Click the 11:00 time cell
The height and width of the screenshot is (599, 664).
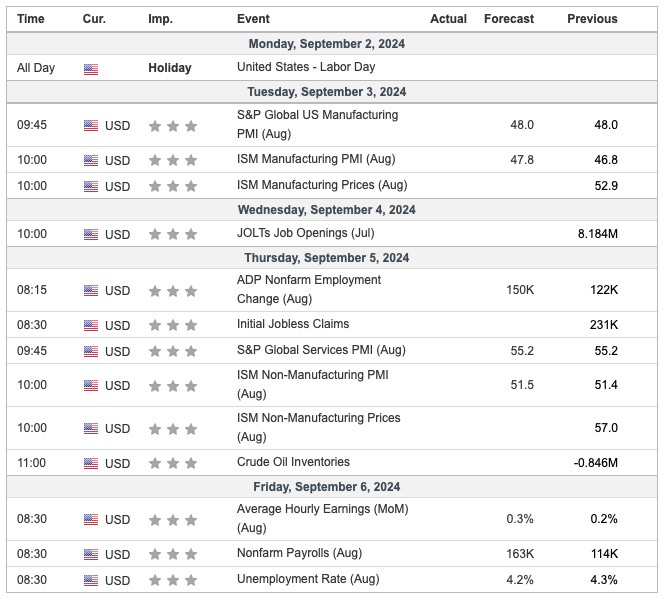[x=31, y=463]
